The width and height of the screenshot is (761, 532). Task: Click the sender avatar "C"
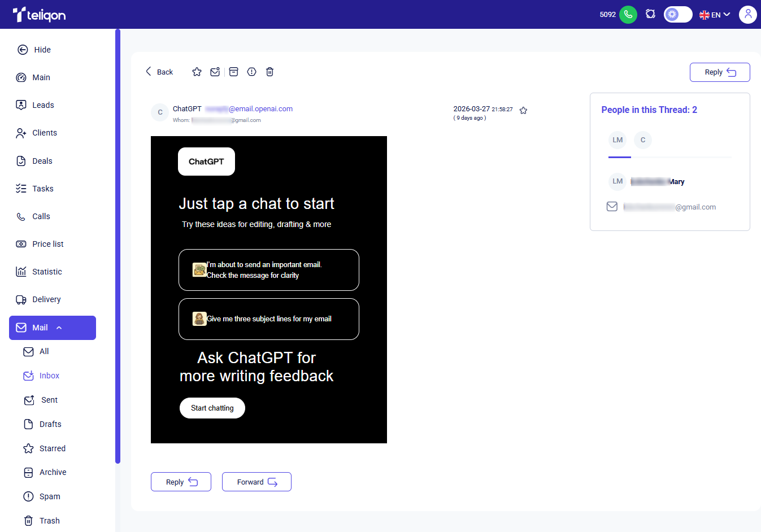(x=160, y=112)
